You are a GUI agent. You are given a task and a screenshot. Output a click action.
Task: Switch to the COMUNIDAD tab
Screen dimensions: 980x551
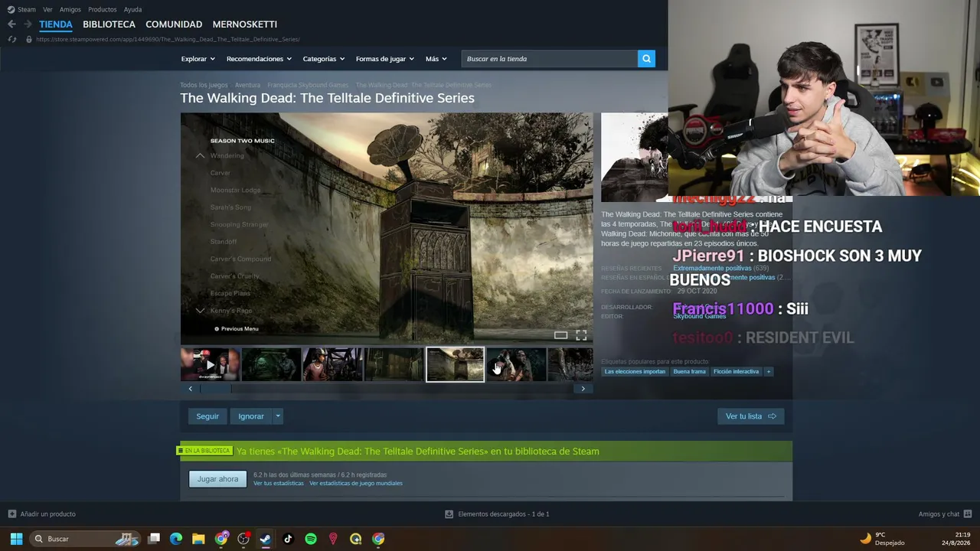[174, 24]
